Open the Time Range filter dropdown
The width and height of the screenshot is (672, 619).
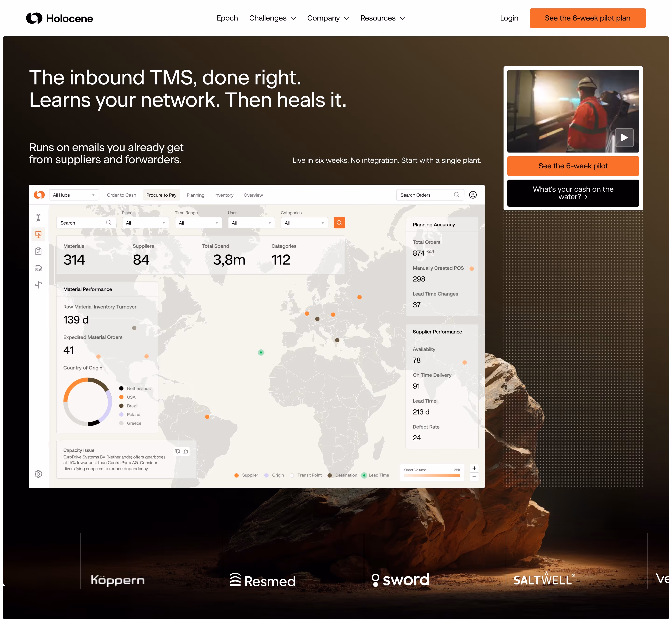[198, 223]
